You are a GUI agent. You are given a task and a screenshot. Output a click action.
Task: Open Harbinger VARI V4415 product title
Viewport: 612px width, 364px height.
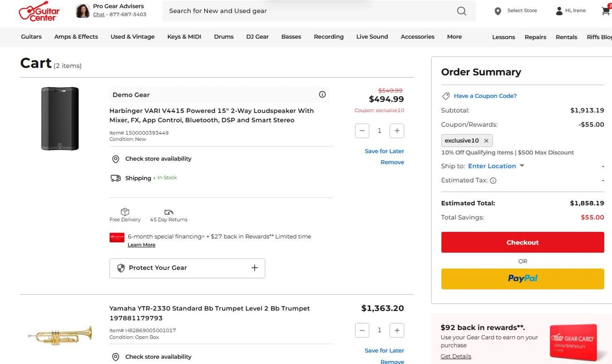(x=212, y=115)
